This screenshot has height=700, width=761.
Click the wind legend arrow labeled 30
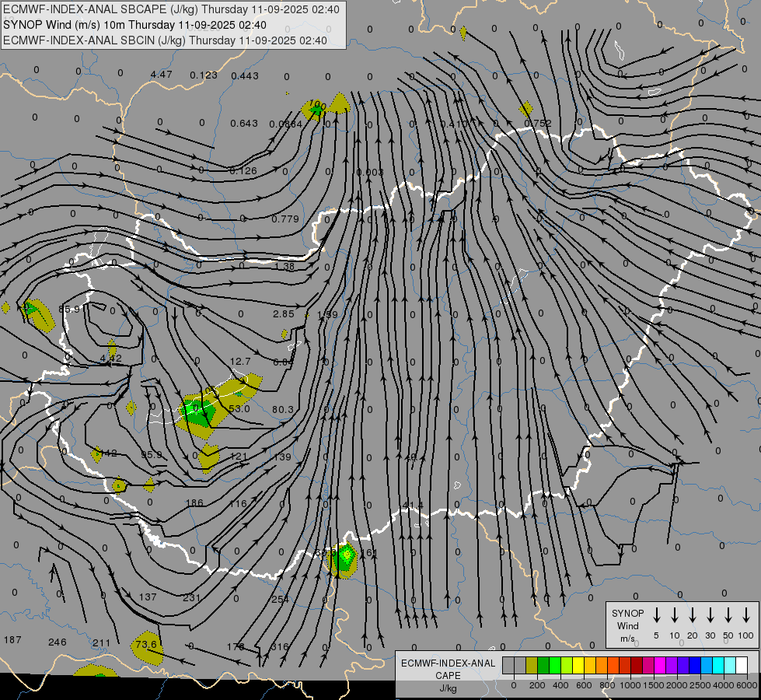pos(710,615)
